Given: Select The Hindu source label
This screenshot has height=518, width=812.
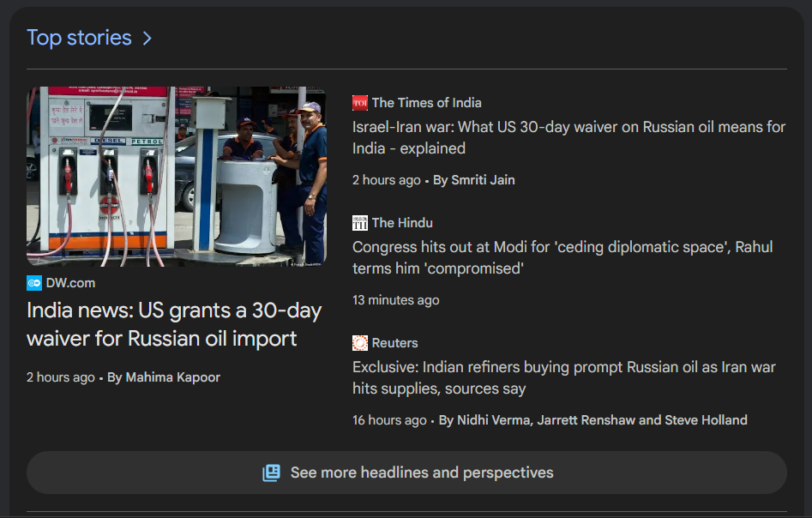Looking at the screenshot, I should [x=402, y=223].
